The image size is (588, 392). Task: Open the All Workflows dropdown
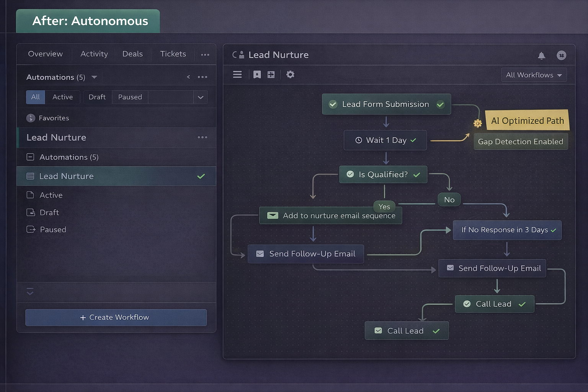click(x=534, y=75)
